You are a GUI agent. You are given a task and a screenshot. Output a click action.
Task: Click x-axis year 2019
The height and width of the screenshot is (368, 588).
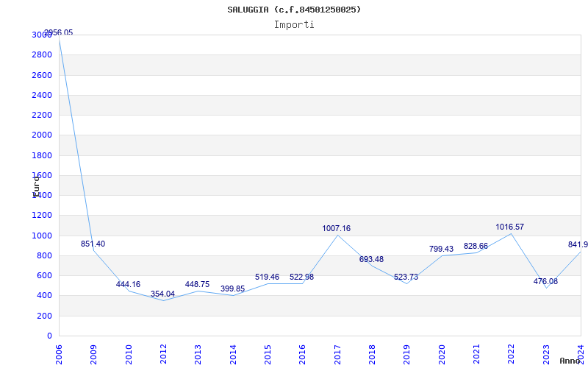407,355
